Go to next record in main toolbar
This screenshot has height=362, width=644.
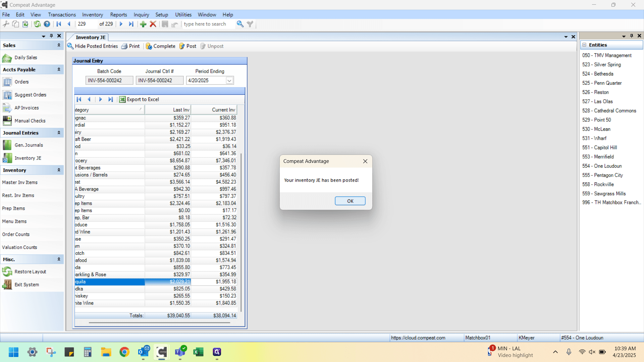coord(121,24)
